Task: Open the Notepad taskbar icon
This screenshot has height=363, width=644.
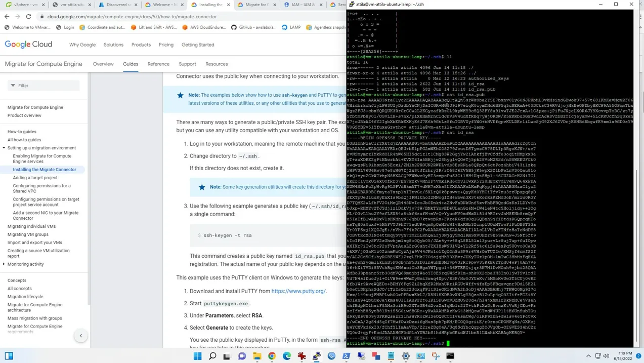Action: tap(391, 356)
